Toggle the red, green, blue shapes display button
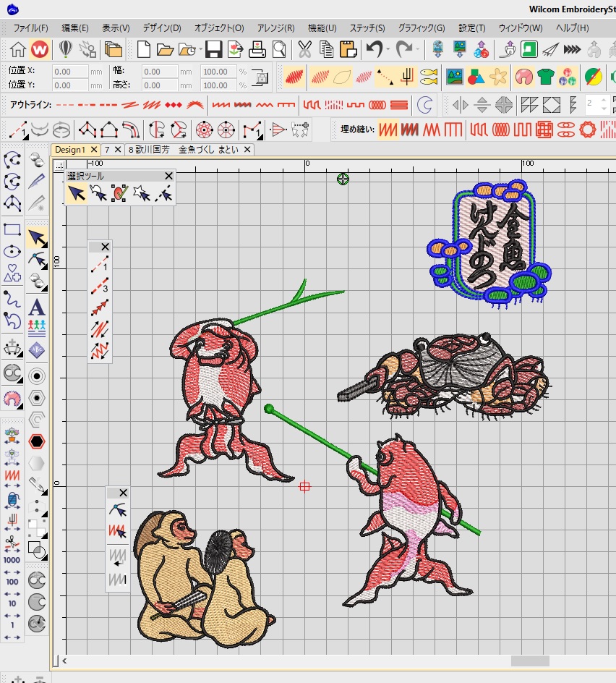 coord(476,77)
